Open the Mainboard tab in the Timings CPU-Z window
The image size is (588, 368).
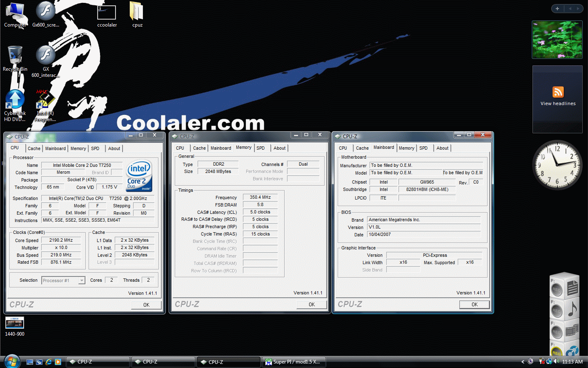pyautogui.click(x=220, y=148)
